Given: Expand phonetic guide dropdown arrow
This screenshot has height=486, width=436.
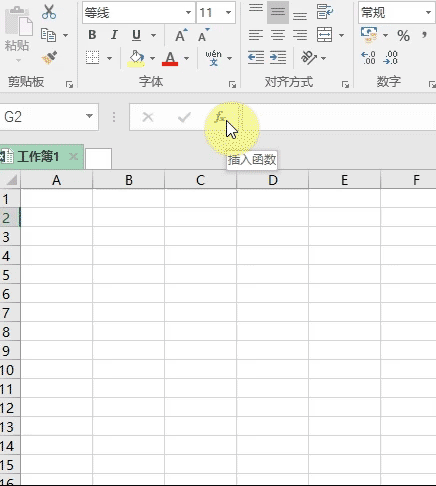Looking at the screenshot, I should 230,58.
